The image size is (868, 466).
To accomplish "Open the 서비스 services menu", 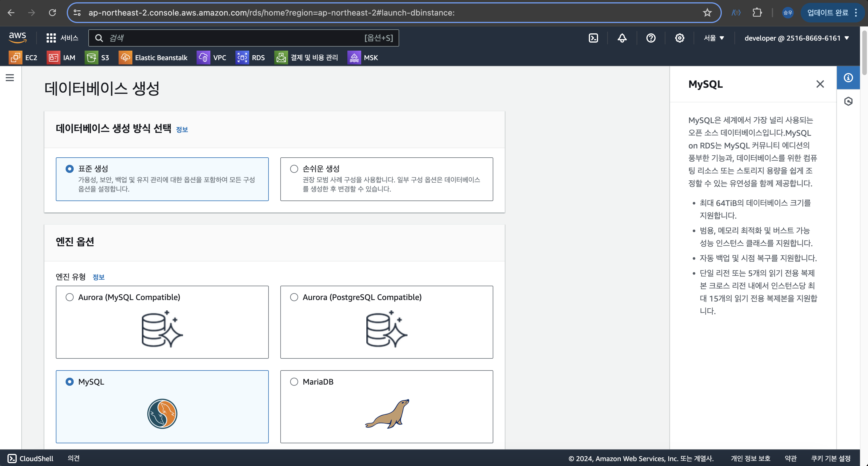I will pyautogui.click(x=62, y=38).
